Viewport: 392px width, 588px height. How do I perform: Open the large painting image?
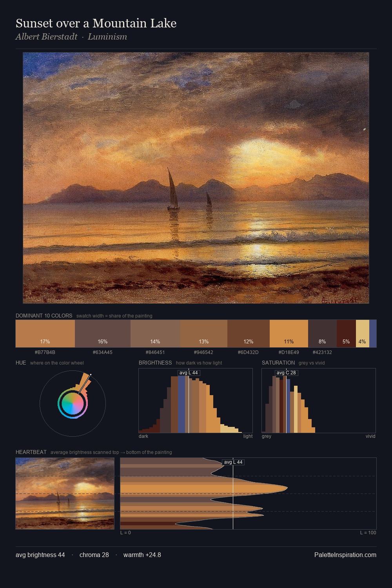tap(196, 178)
